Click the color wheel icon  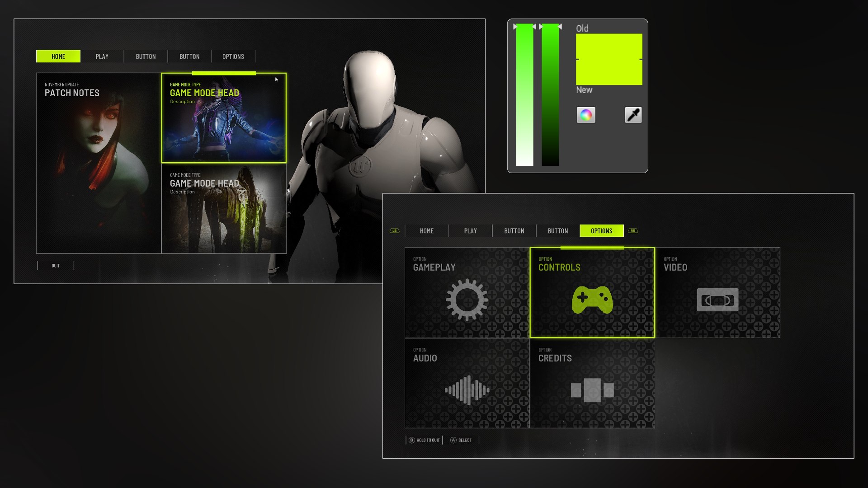pos(586,115)
